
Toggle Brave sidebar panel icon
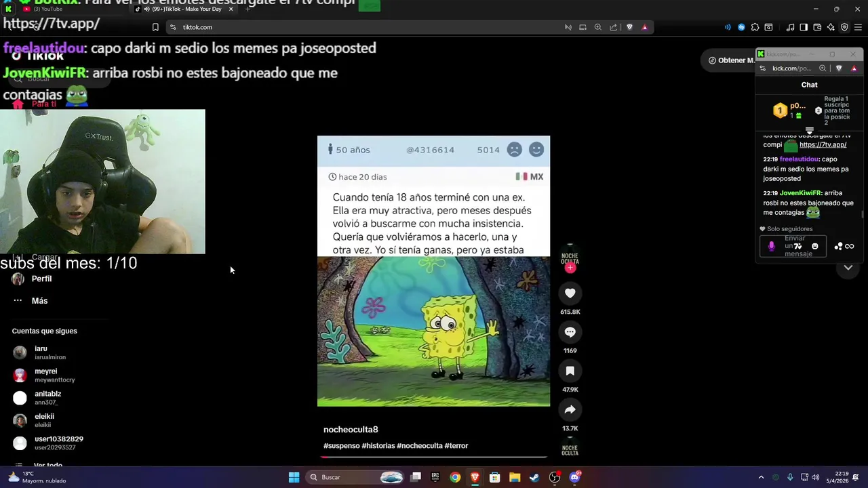tap(804, 27)
